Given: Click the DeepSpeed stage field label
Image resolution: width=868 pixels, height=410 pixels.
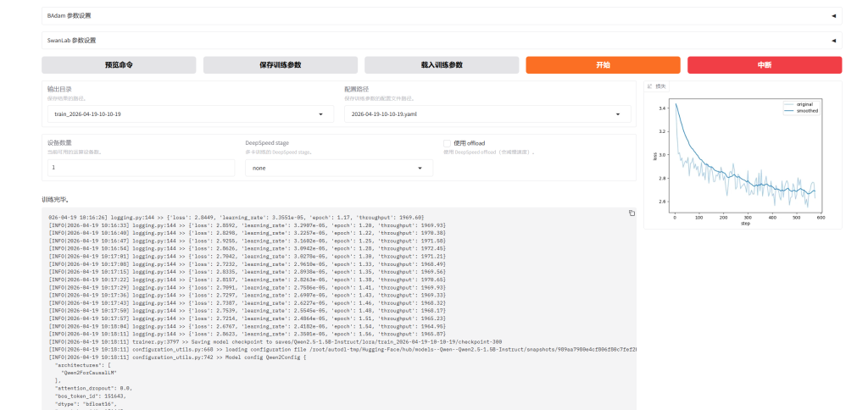Looking at the screenshot, I should 267,143.
